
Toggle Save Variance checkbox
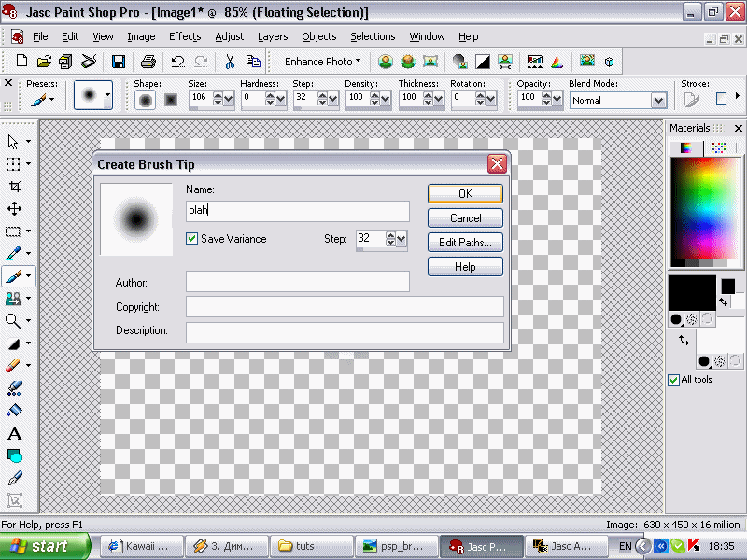(x=191, y=239)
